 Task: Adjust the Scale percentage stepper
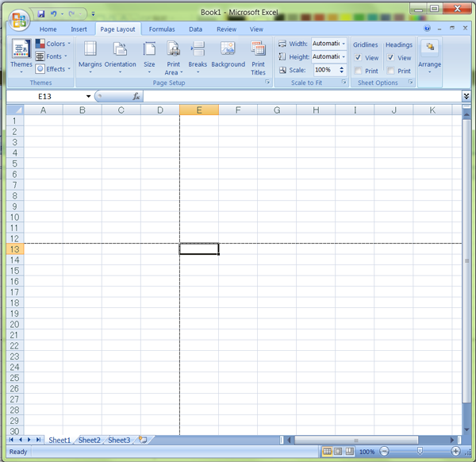(341, 70)
